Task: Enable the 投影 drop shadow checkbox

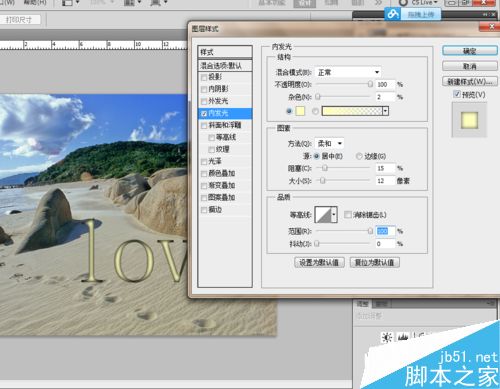Action: tap(204, 77)
